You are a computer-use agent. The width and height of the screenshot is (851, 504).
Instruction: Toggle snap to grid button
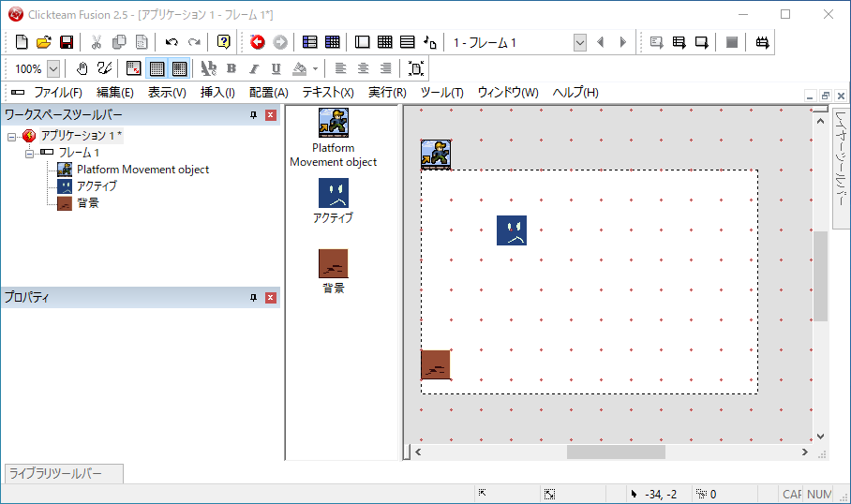point(179,69)
